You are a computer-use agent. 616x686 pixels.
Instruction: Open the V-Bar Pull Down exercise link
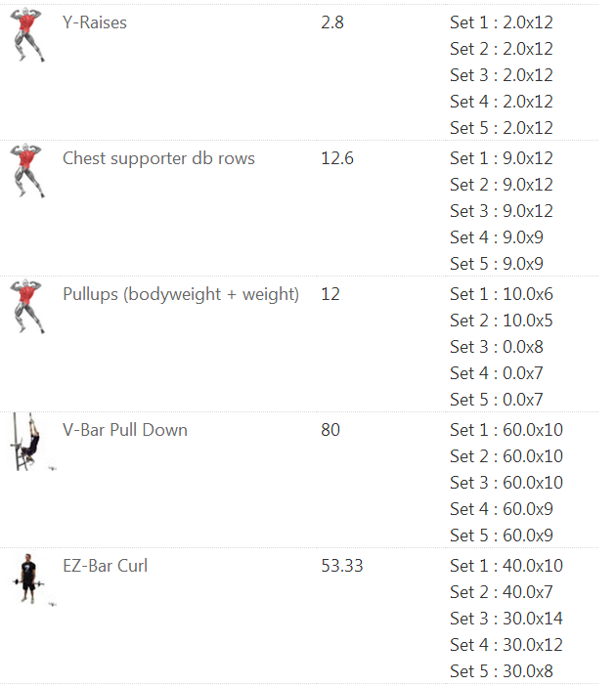tap(125, 430)
